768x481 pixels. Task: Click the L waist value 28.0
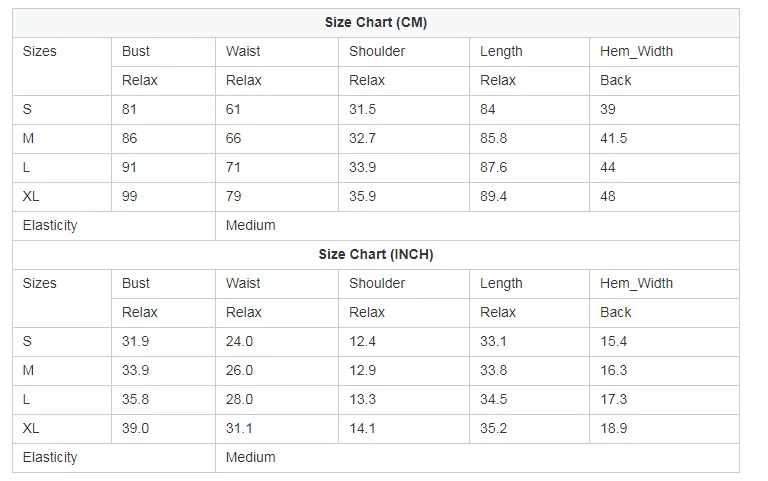tap(239, 399)
